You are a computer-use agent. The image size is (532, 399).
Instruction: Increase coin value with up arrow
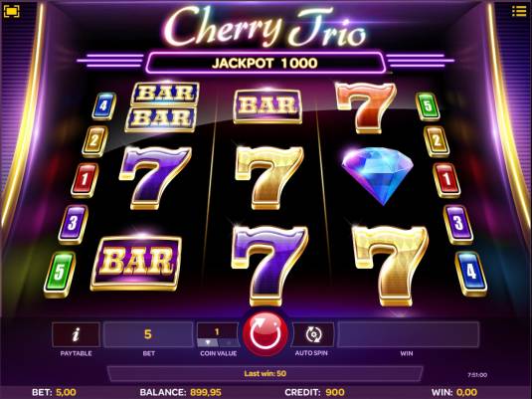pos(228,343)
